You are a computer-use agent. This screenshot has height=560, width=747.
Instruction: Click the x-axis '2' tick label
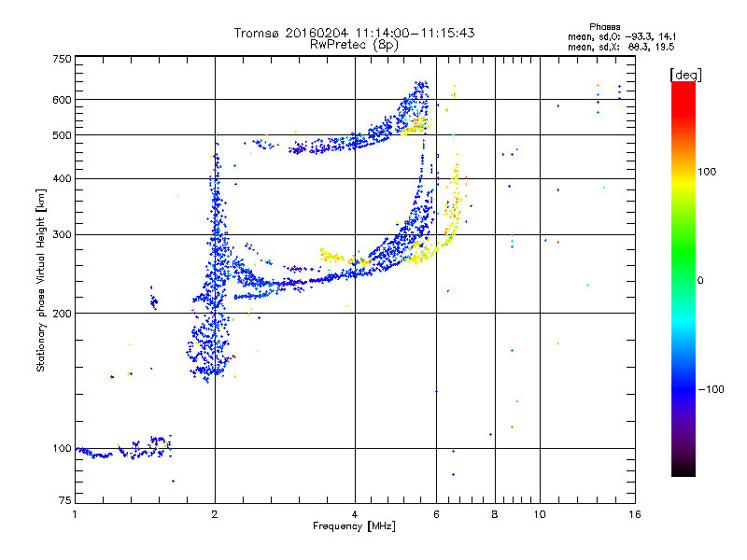215,514
